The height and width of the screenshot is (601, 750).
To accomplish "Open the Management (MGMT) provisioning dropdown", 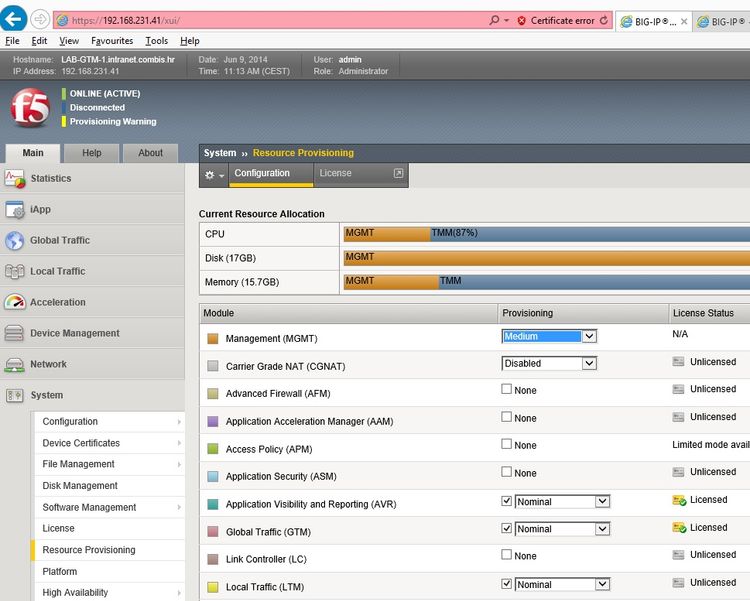I will click(x=549, y=336).
